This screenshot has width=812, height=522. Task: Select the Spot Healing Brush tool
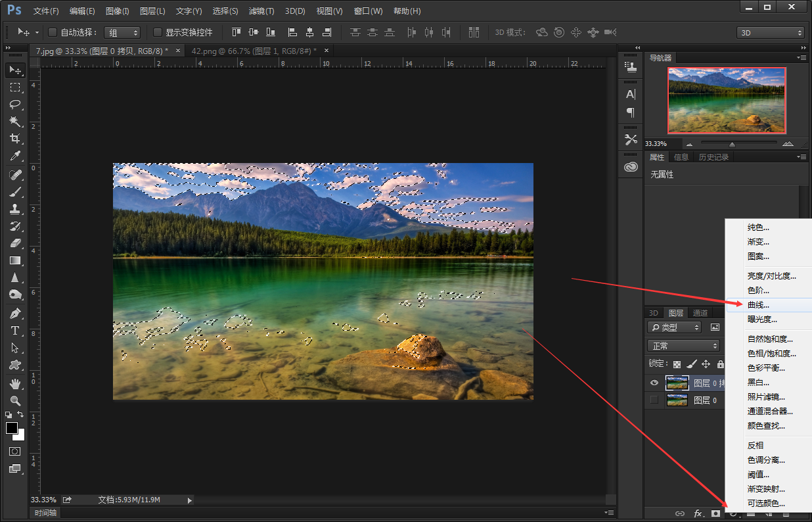point(15,175)
